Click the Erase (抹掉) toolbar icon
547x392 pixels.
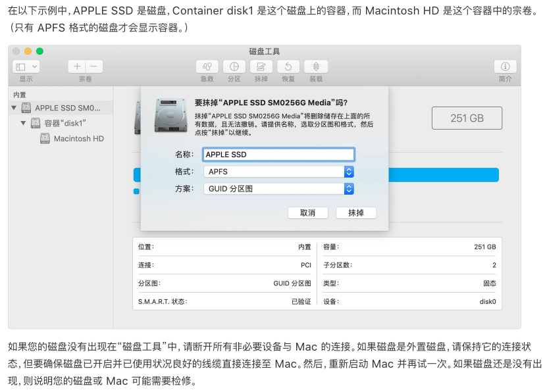tap(261, 66)
